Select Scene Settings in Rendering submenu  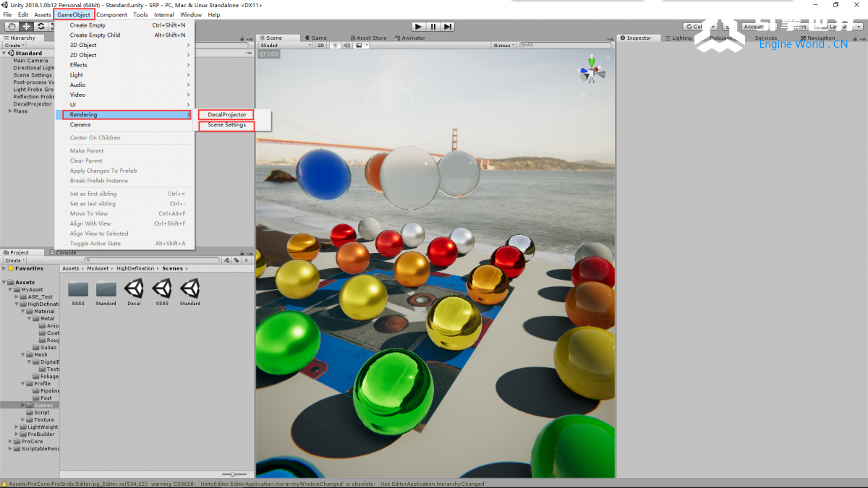(x=227, y=125)
